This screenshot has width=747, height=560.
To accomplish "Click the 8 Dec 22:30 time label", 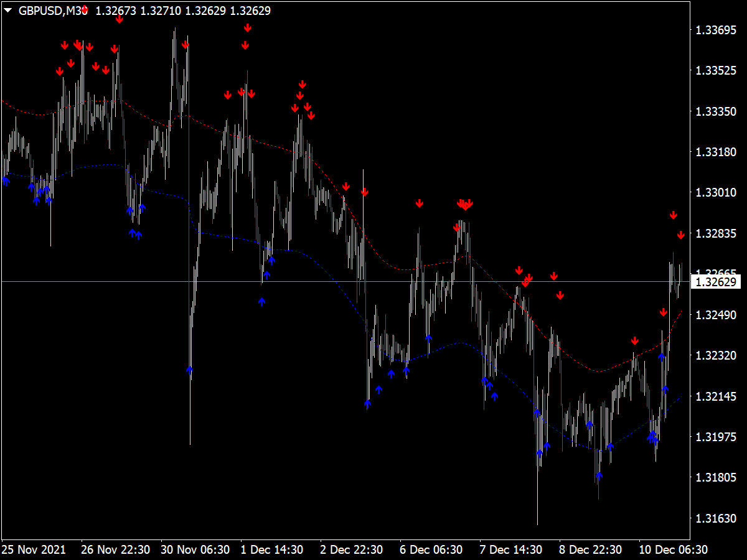I will [x=591, y=550].
